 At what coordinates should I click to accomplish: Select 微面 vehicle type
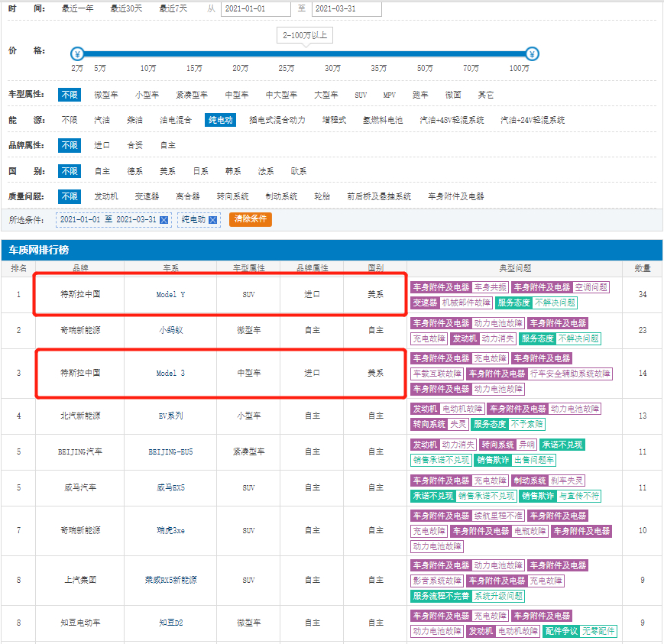pyautogui.click(x=453, y=95)
